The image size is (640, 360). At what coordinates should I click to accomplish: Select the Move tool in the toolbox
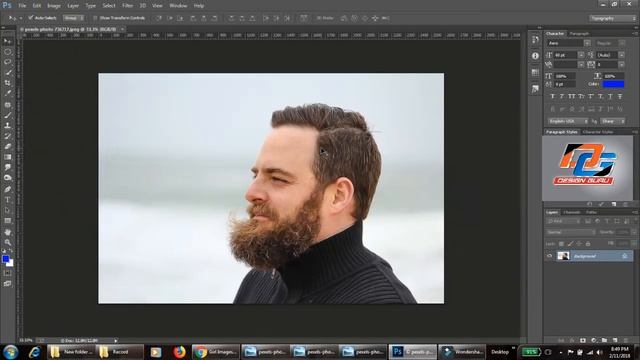[7, 42]
